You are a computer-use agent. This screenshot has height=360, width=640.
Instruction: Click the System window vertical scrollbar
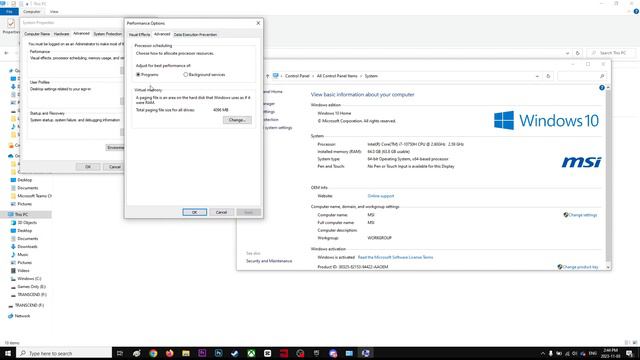(x=608, y=176)
